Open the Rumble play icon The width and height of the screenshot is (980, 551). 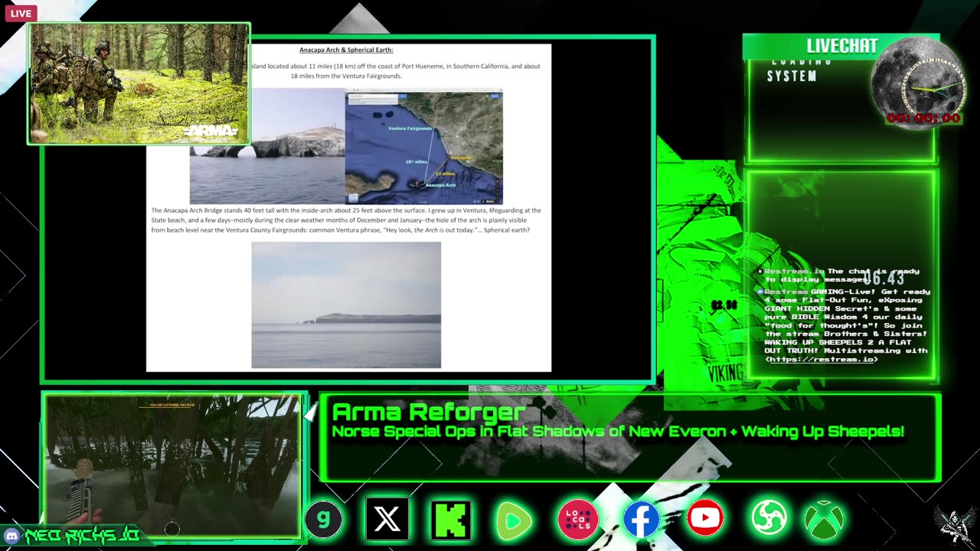pyautogui.click(x=514, y=520)
